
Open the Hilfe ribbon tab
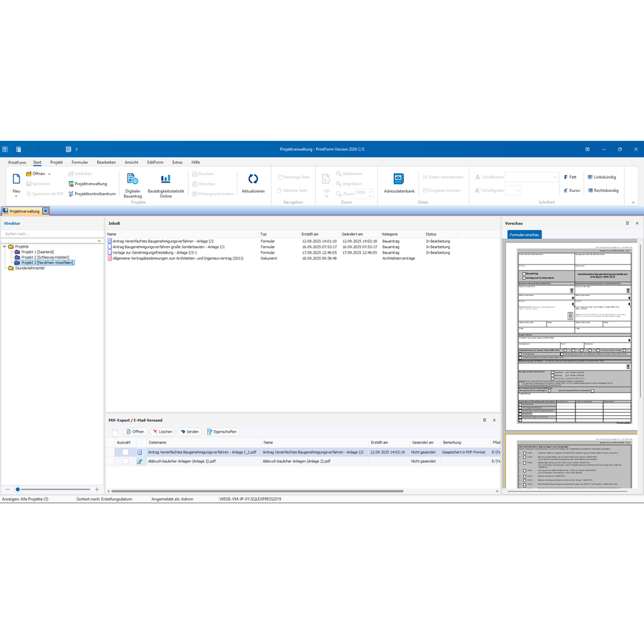point(195,162)
